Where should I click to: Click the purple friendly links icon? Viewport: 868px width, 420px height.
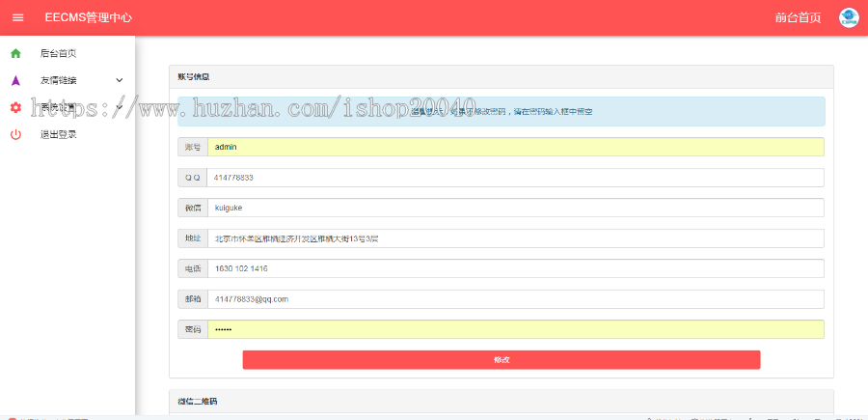(x=15, y=80)
